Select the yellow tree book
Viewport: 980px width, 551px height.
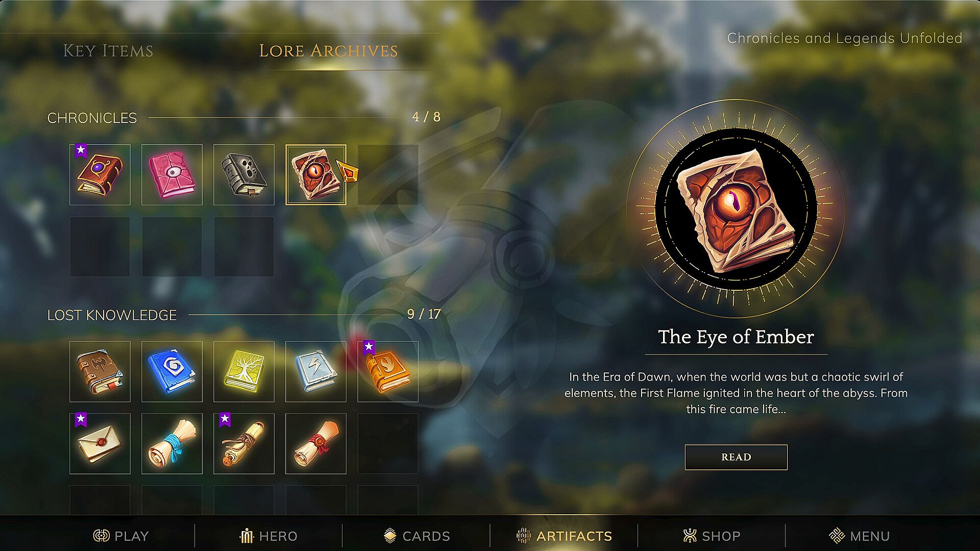(244, 371)
